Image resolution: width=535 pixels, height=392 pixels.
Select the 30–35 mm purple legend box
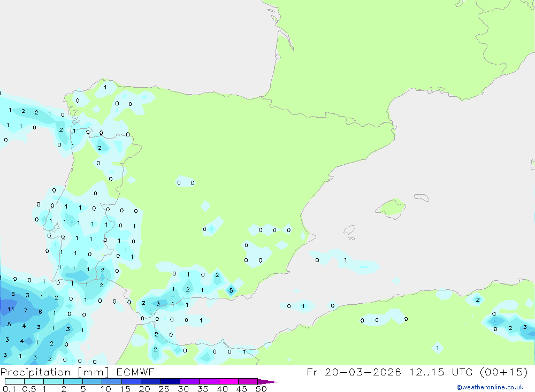point(190,381)
